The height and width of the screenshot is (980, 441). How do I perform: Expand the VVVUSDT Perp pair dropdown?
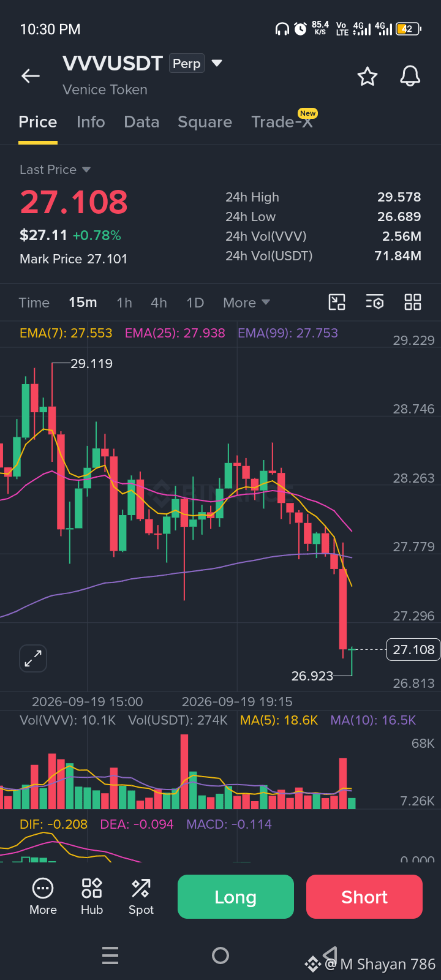pos(216,63)
